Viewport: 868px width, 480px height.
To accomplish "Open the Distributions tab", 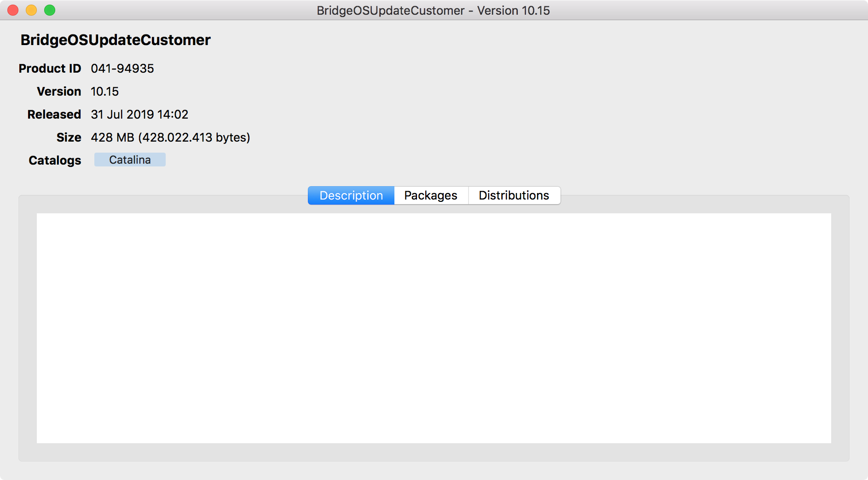I will point(514,195).
